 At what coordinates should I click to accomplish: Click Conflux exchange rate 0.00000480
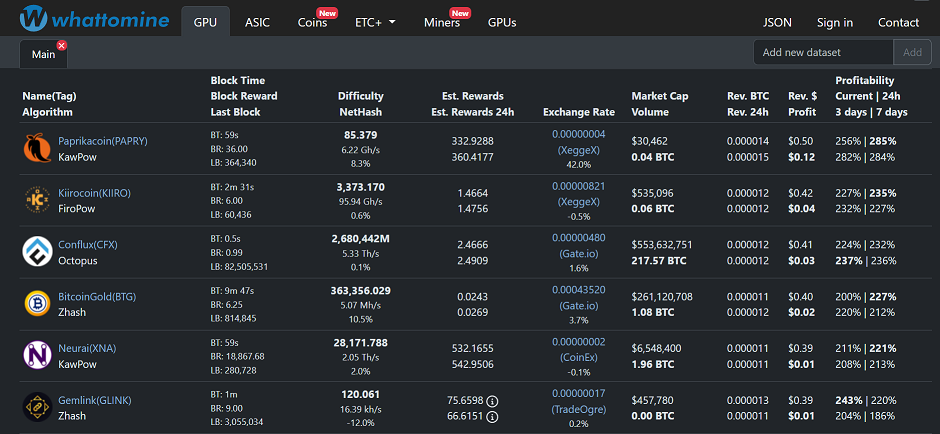(579, 237)
